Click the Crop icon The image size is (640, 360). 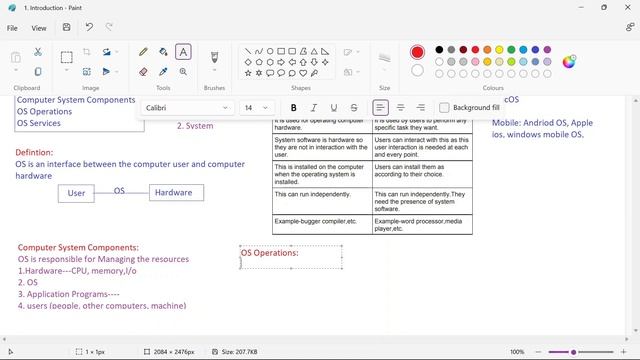click(x=87, y=52)
